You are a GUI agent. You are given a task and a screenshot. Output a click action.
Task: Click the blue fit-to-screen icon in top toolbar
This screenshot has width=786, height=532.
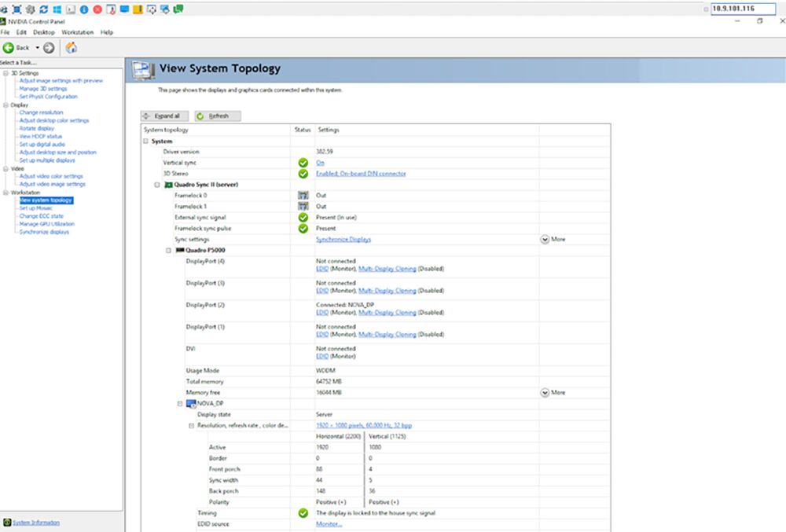[x=17, y=9]
